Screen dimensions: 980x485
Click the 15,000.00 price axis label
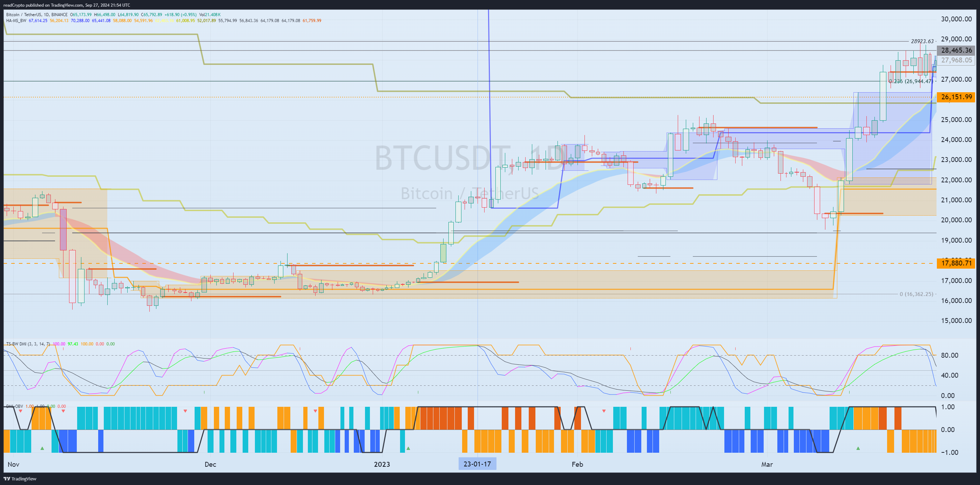tap(957, 320)
